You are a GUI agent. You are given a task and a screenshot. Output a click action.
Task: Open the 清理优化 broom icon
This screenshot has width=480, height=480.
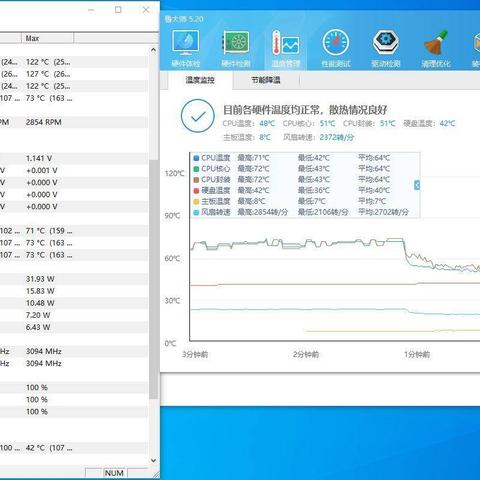coord(436,43)
